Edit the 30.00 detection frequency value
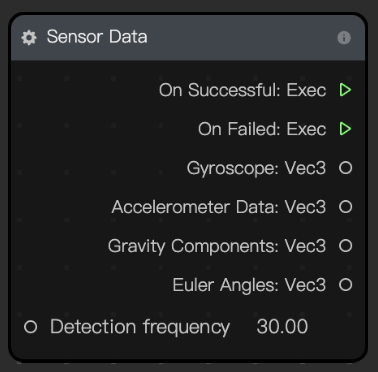This screenshot has width=378, height=372. tap(282, 327)
